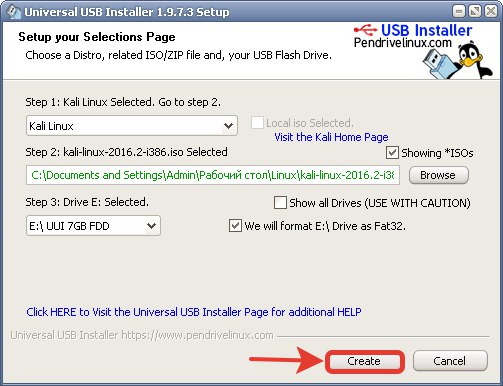Click the Create button
Image resolution: width=503 pixels, height=386 pixels.
tap(365, 361)
